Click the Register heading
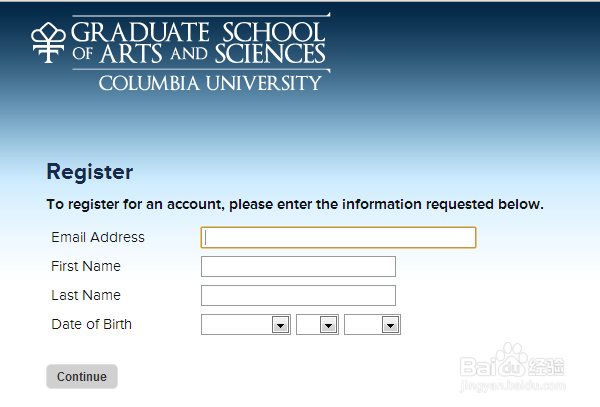 point(90,172)
